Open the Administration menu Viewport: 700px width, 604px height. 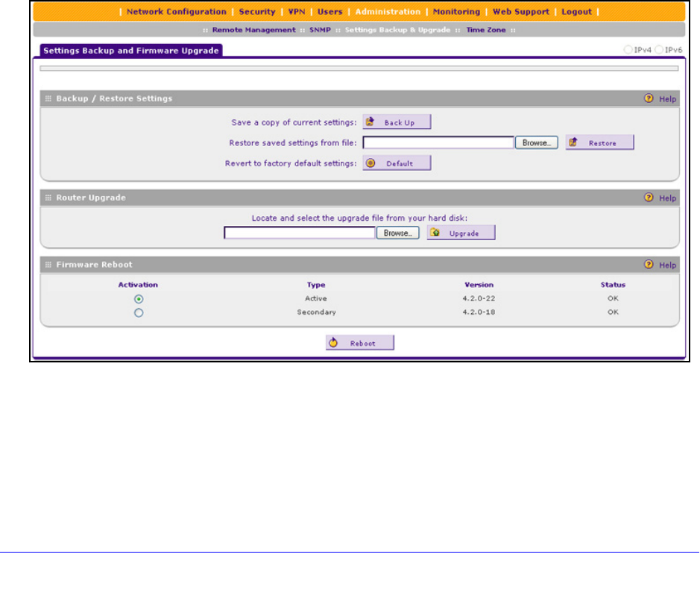click(388, 12)
